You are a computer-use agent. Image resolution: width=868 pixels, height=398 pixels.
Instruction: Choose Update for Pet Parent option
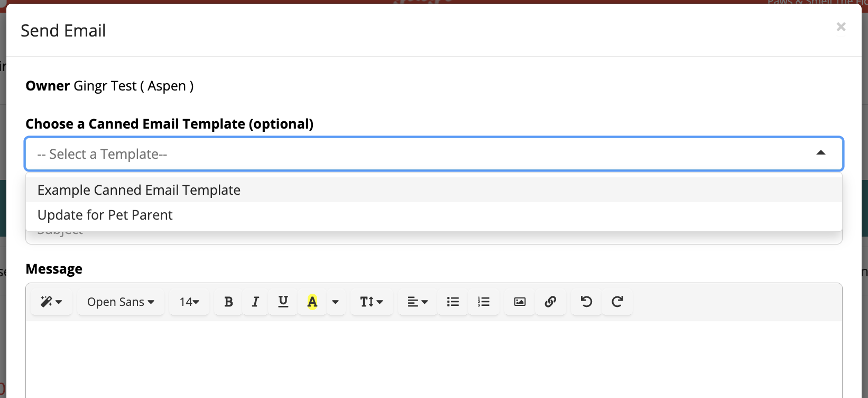pos(434,215)
